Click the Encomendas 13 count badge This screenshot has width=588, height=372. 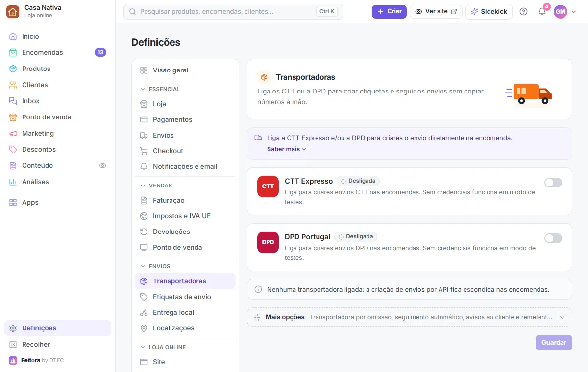coord(100,52)
